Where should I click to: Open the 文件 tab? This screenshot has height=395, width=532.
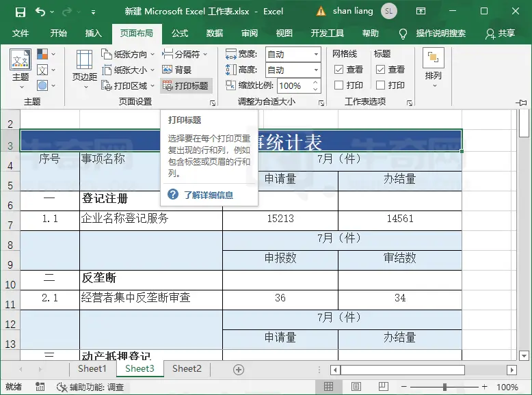point(21,33)
